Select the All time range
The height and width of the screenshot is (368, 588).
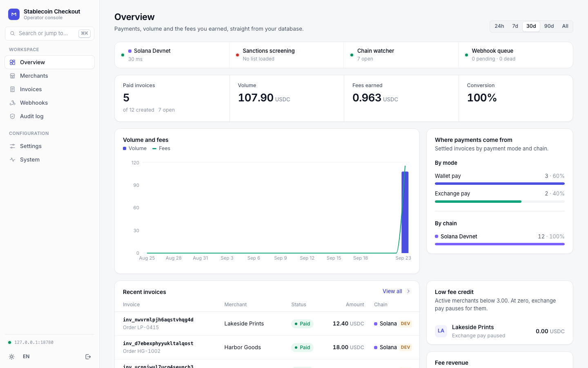(x=565, y=26)
